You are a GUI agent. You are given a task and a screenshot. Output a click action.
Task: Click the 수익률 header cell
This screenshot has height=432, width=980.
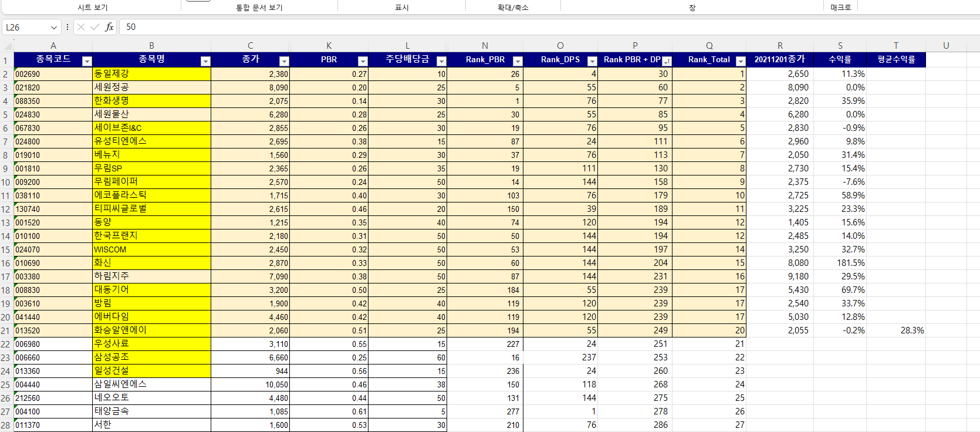tap(840, 59)
